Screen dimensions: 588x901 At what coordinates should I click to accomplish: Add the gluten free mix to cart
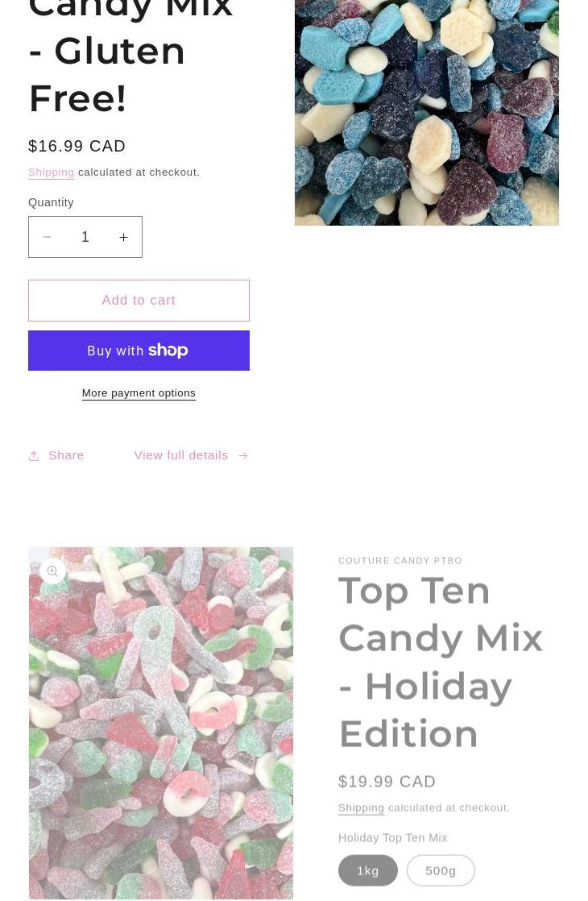pos(139,301)
